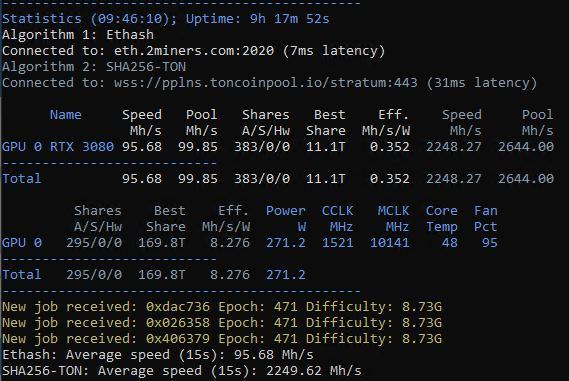Click the 383/0/0 shares value for GPU 0

tap(262, 146)
